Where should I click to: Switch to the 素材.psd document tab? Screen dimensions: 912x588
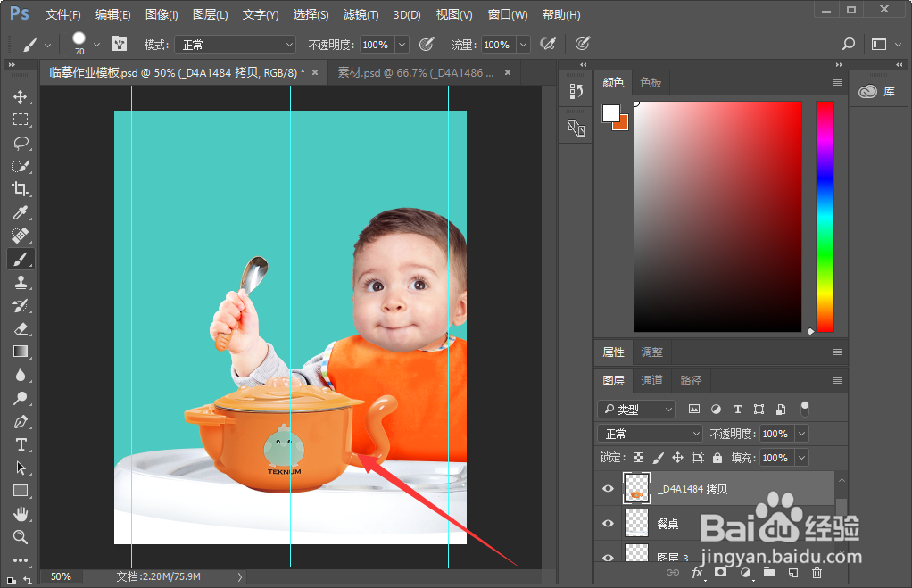pos(416,72)
